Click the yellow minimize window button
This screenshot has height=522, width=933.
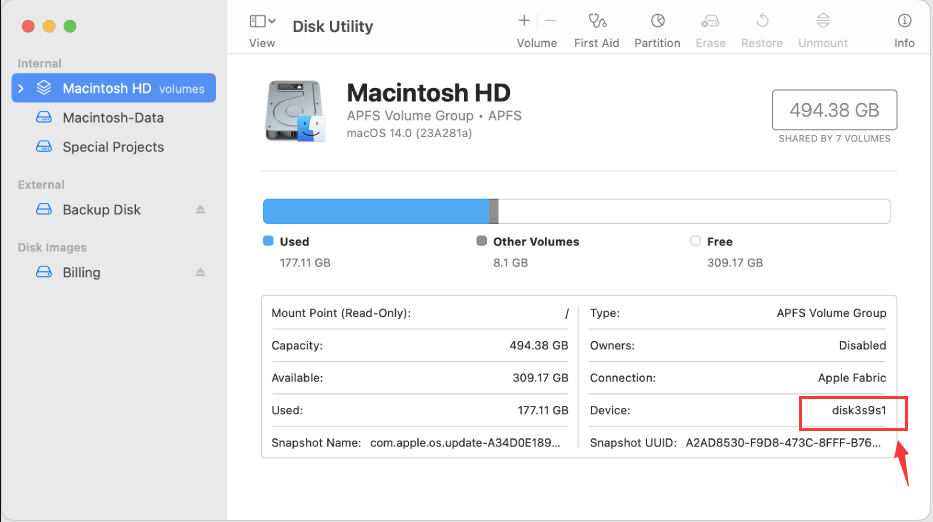click(49, 26)
